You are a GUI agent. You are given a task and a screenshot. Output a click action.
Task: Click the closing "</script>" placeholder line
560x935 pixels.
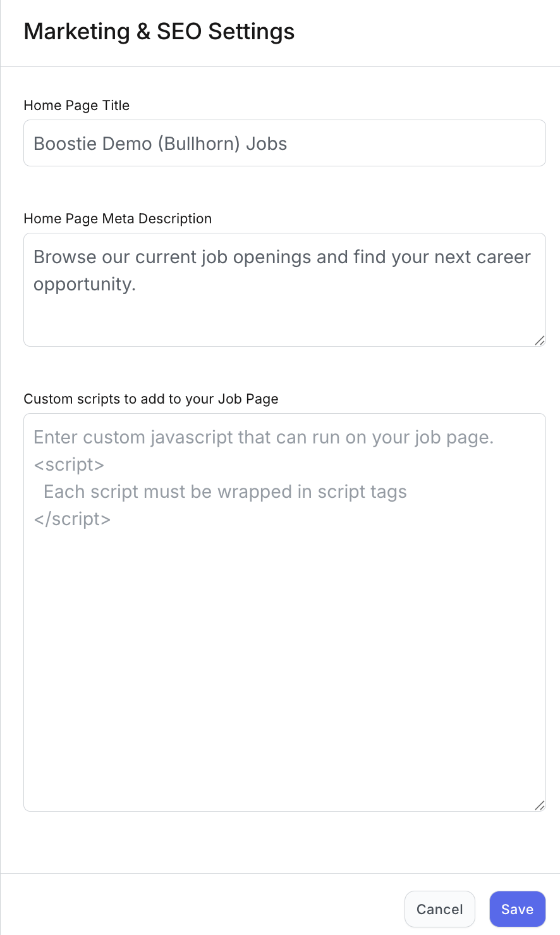[72, 519]
